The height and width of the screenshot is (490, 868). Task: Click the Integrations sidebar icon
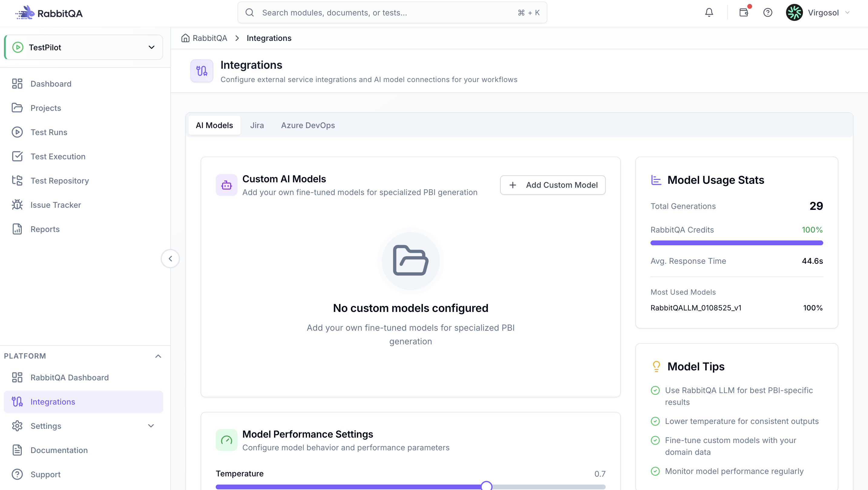(x=17, y=402)
